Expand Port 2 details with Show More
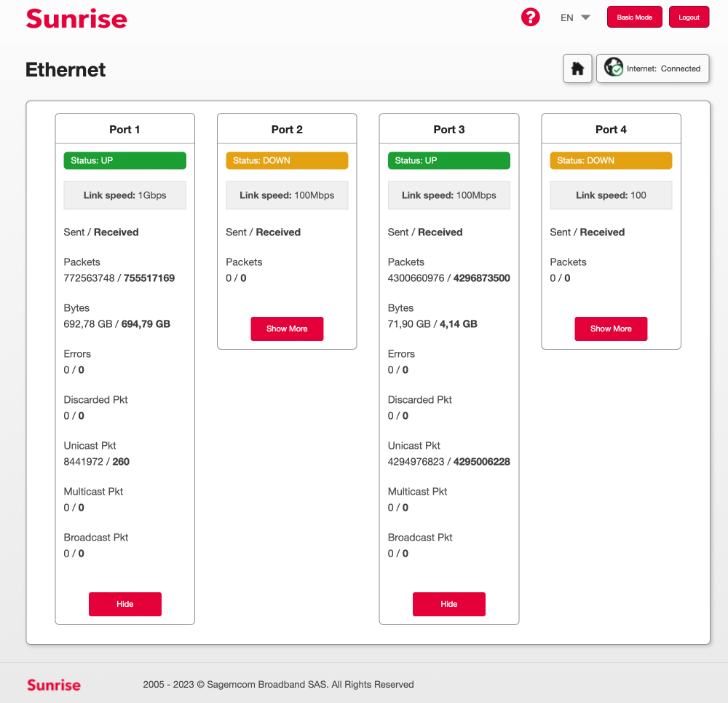This screenshot has width=728, height=703. 287,329
